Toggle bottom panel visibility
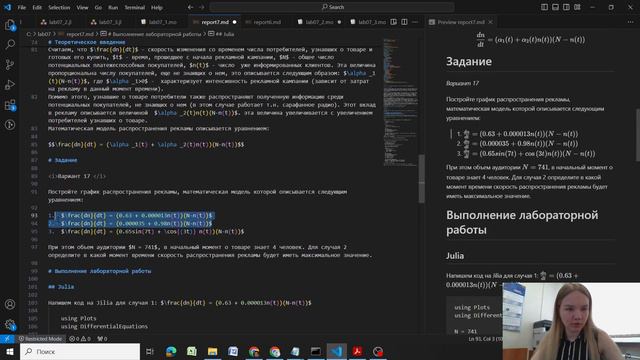This screenshot has height=360, width=640. (x=556, y=7)
